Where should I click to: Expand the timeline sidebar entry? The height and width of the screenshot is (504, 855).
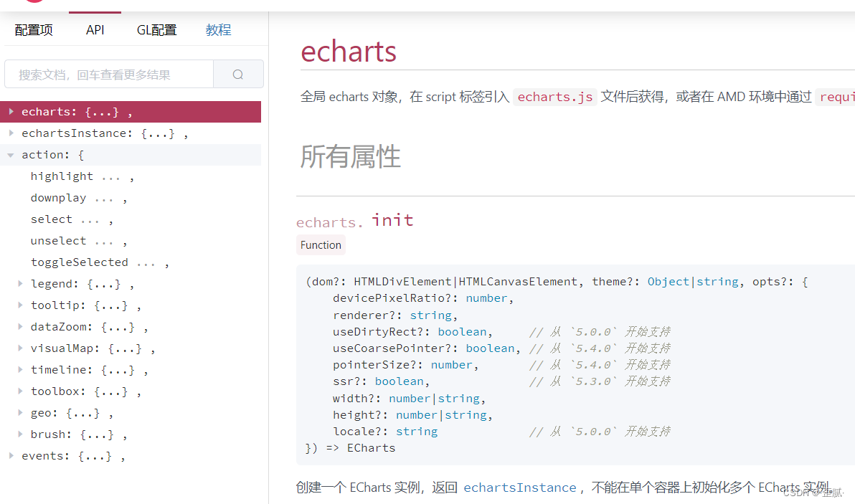click(20, 369)
